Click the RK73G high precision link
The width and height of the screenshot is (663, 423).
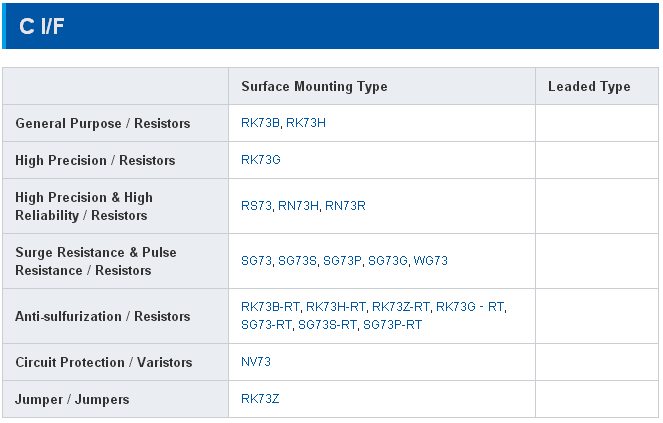tap(261, 160)
